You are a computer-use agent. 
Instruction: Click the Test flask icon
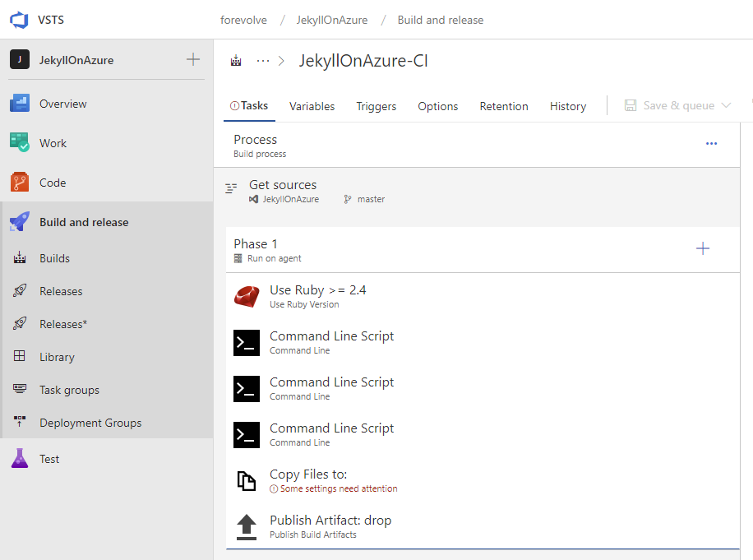click(x=20, y=458)
